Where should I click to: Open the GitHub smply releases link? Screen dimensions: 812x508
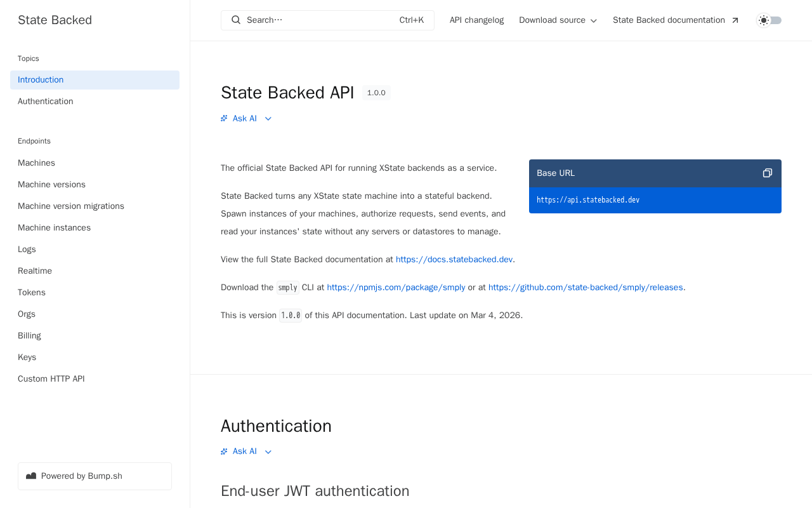click(586, 288)
